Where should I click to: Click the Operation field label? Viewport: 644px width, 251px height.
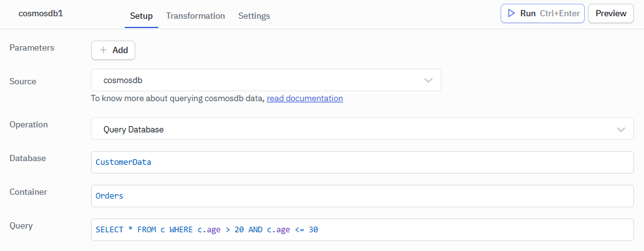pos(29,124)
